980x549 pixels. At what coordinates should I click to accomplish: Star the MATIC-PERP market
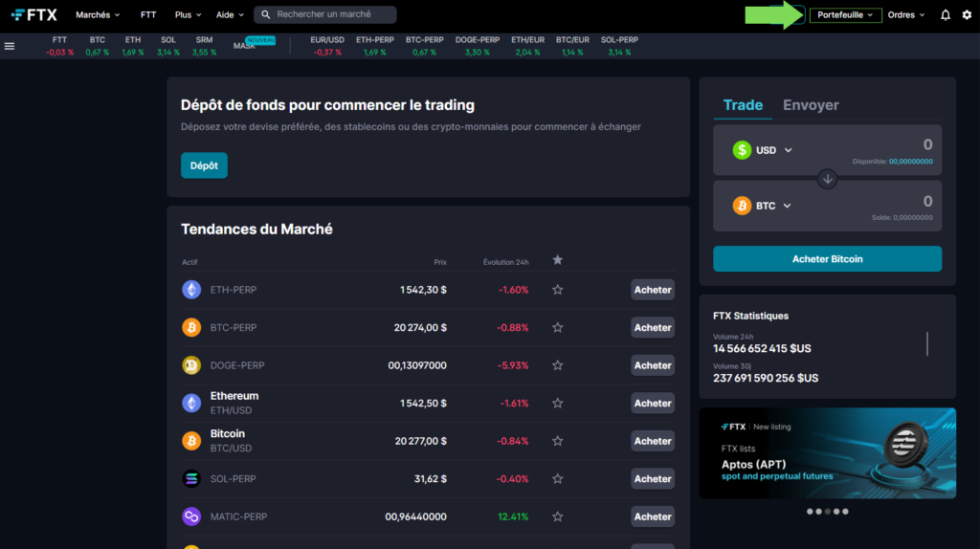(x=557, y=516)
